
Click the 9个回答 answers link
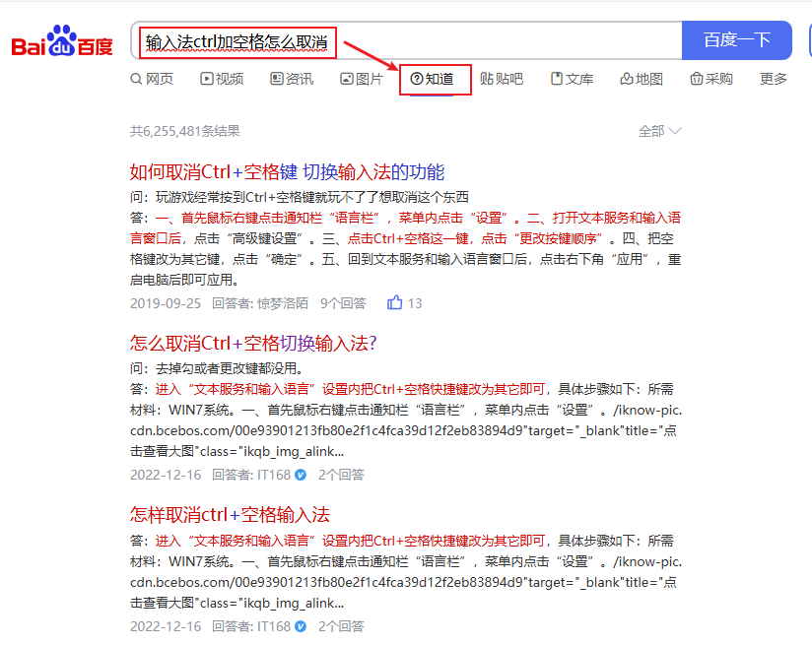[x=343, y=303]
